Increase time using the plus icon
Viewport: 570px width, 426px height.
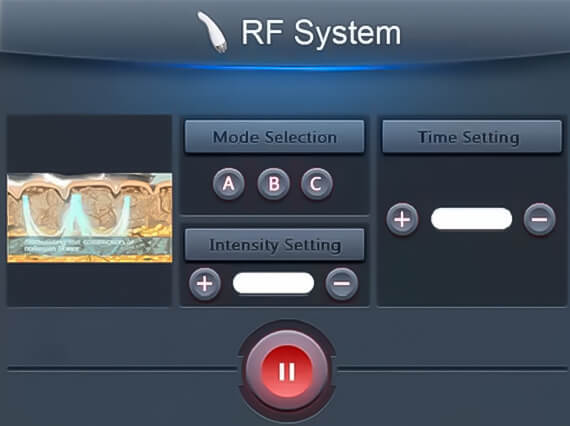(x=402, y=220)
